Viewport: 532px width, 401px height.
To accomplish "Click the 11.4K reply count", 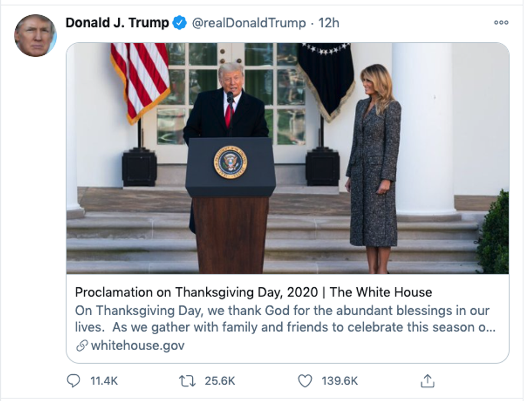I will (104, 381).
